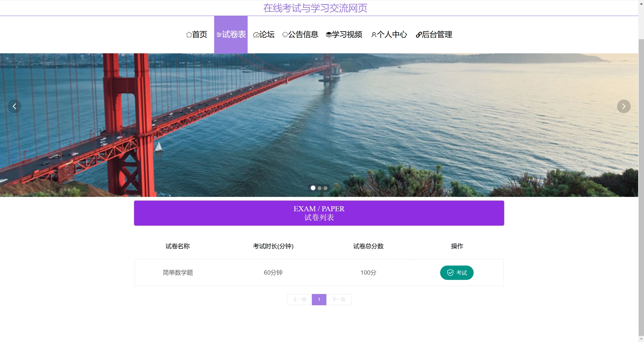This screenshot has width=644, height=342.
Task: Select the third carousel indicator dot
Action: click(325, 188)
